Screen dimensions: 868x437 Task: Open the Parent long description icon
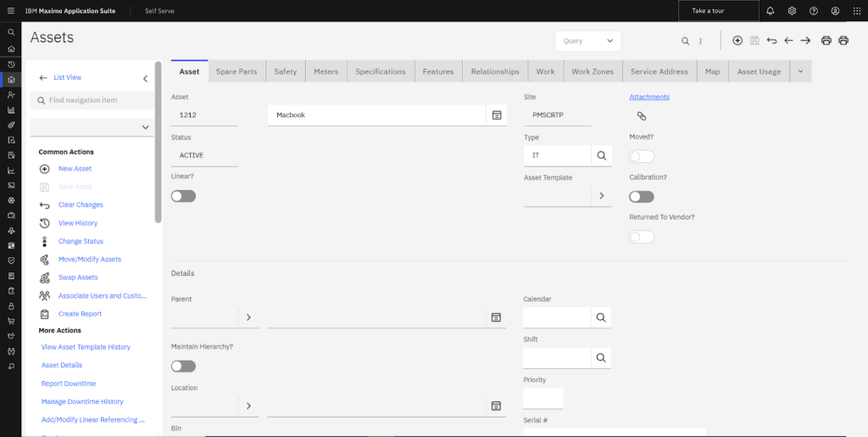pyautogui.click(x=496, y=317)
